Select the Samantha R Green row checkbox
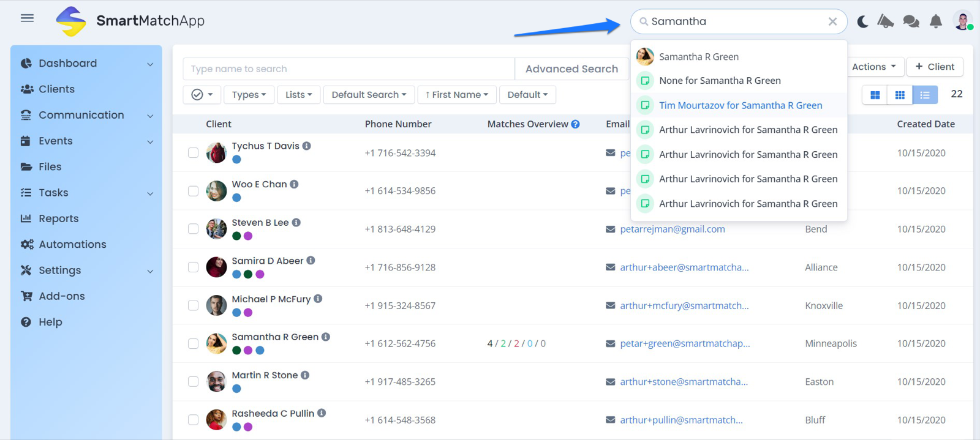Image resolution: width=980 pixels, height=440 pixels. [193, 344]
